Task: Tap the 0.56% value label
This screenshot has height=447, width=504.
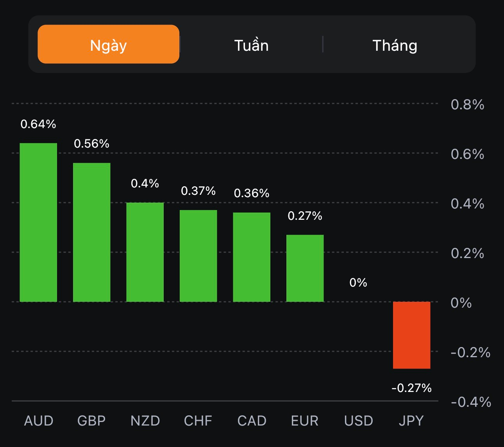Action: [92, 144]
